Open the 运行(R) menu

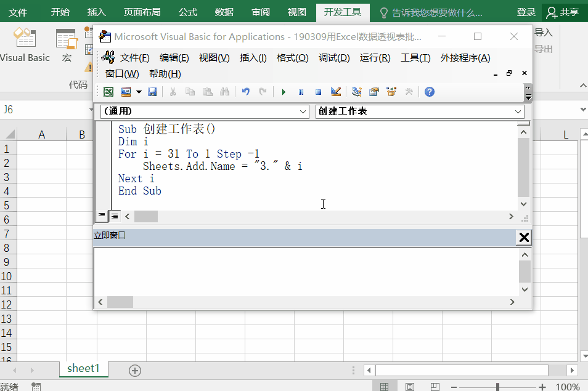pyautogui.click(x=375, y=58)
